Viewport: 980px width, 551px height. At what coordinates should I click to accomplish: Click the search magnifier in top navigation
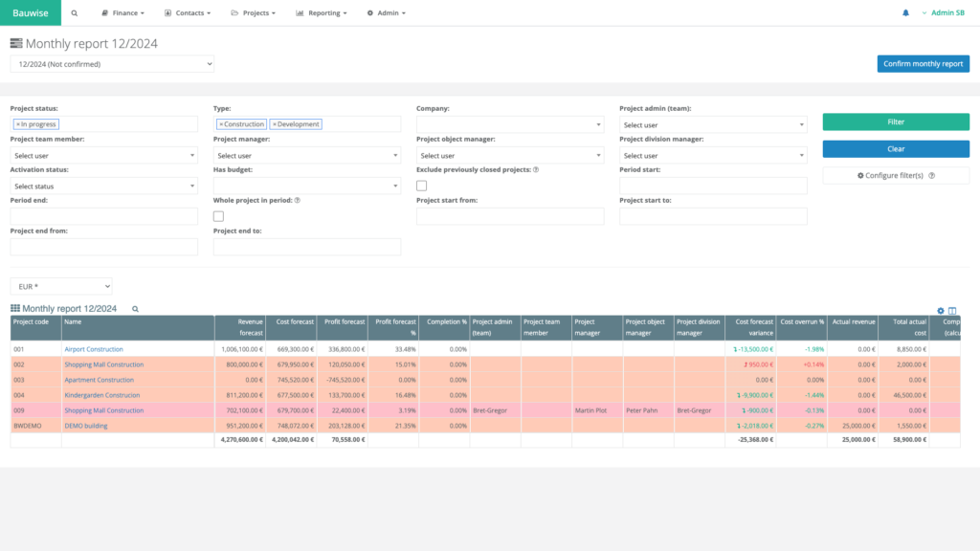click(75, 13)
